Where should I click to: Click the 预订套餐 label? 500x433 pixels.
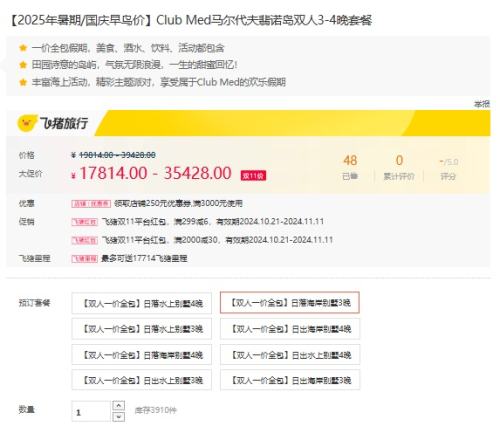coord(34,303)
